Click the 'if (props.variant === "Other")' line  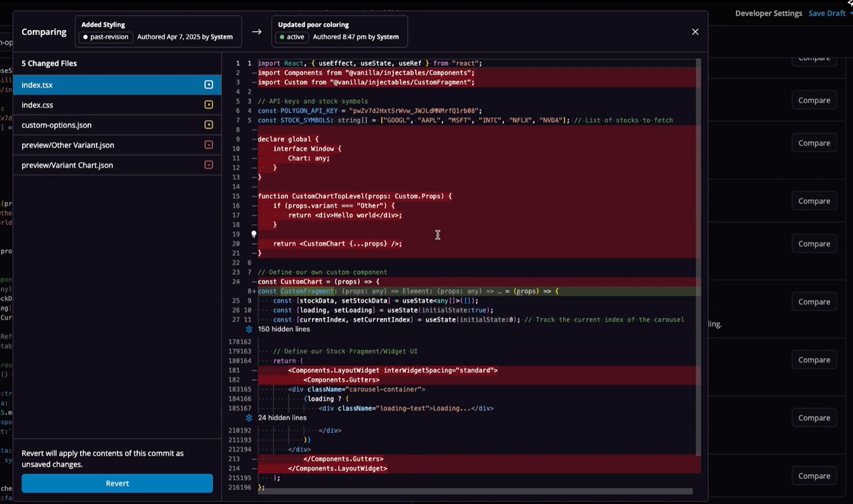tap(334, 206)
